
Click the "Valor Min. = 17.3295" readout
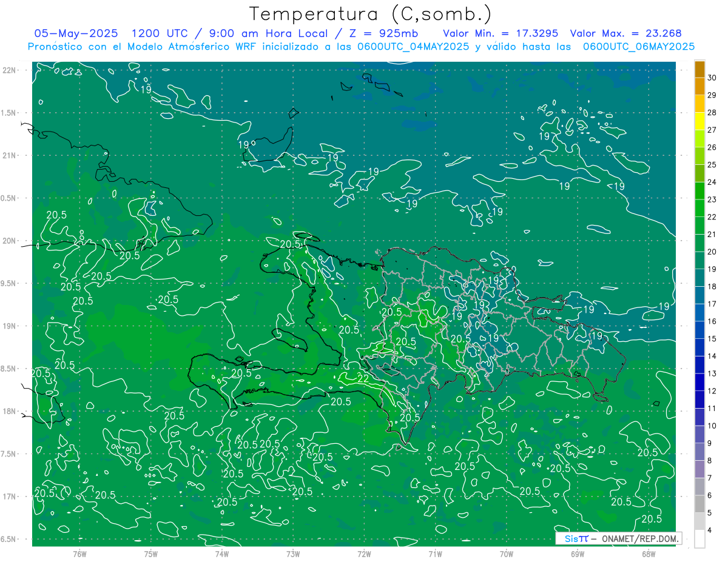(x=500, y=33)
